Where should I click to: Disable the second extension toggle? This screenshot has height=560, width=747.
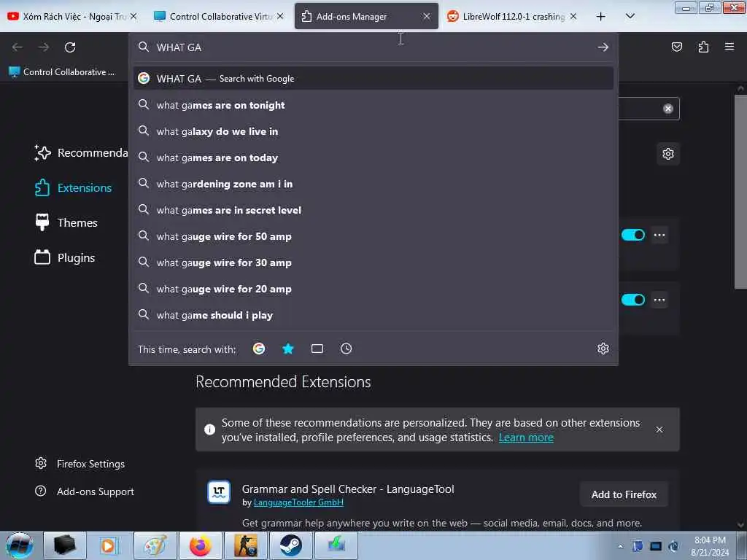(632, 300)
